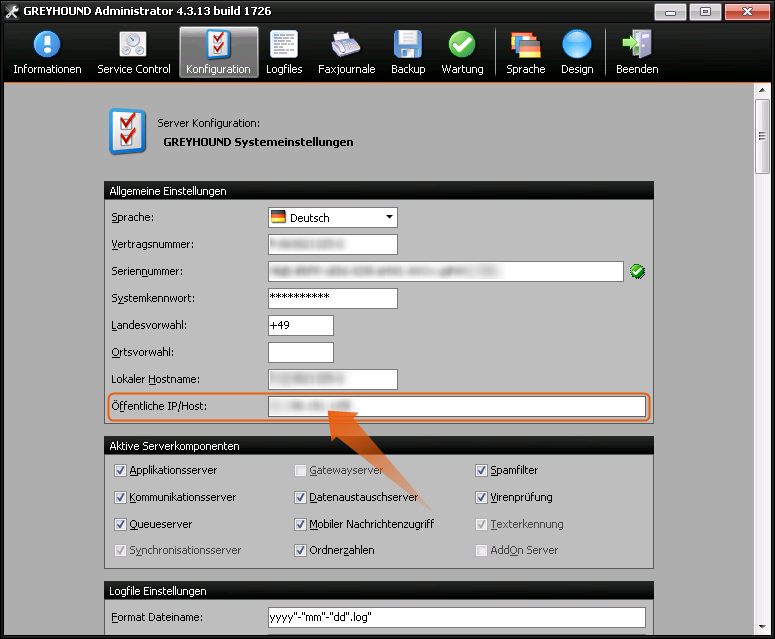The width and height of the screenshot is (775, 639).
Task: Enable the AddOn Server checkbox
Action: coord(481,550)
